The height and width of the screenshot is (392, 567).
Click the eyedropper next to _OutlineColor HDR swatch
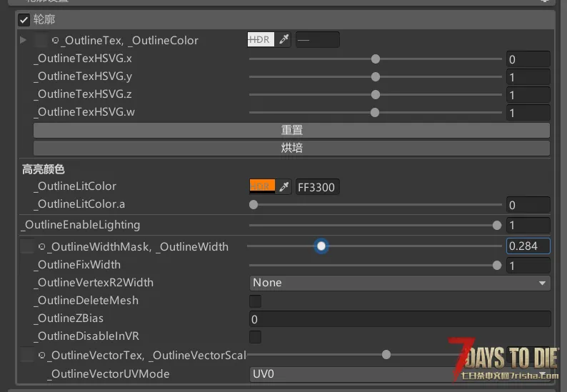284,40
